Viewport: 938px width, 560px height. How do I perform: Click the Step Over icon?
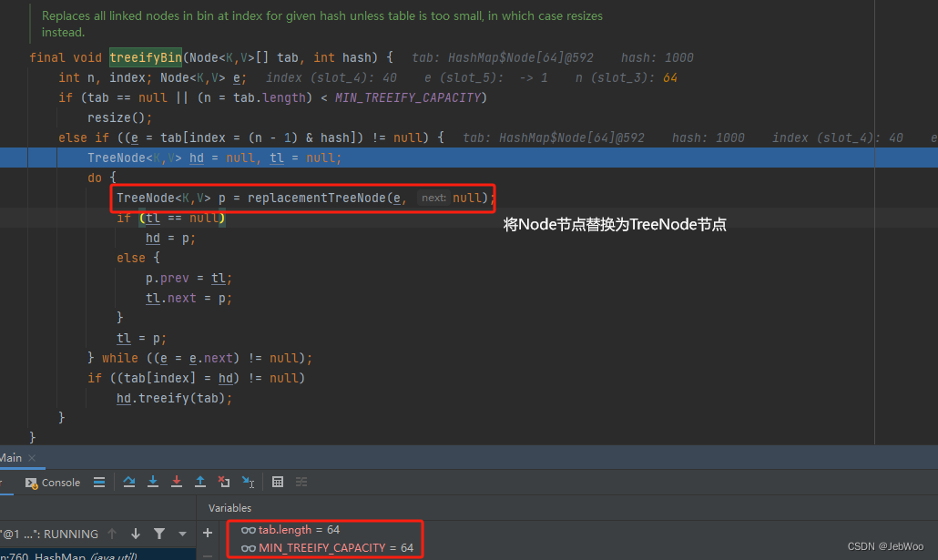point(129,482)
